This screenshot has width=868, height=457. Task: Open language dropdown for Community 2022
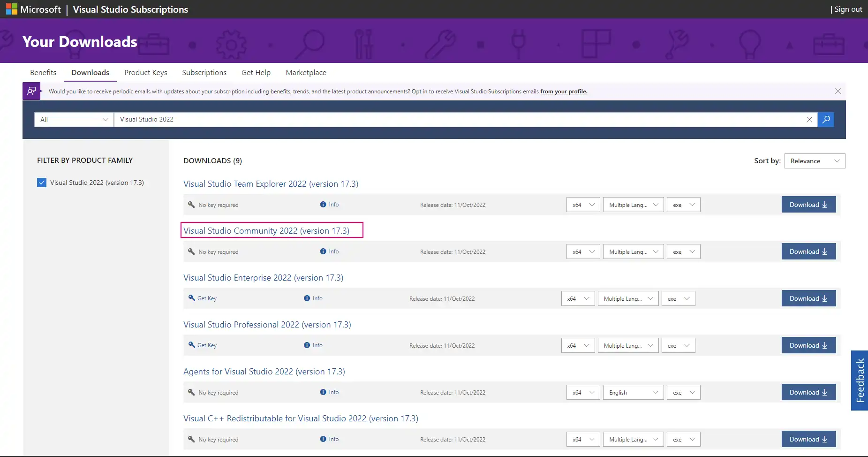click(x=634, y=251)
